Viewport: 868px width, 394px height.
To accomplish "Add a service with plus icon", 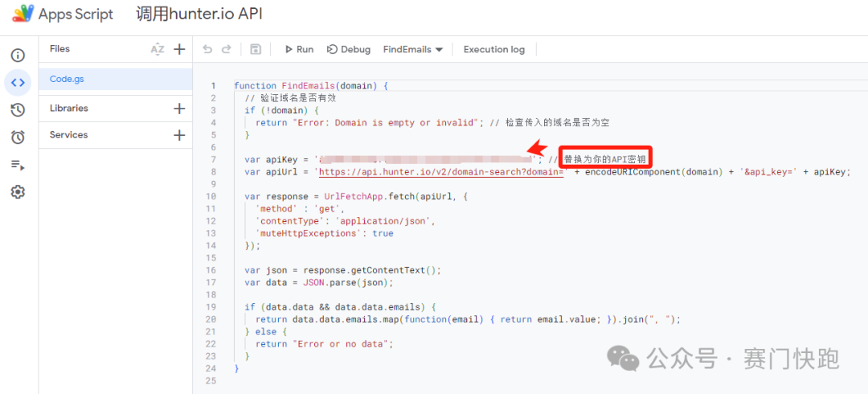I will [x=178, y=135].
